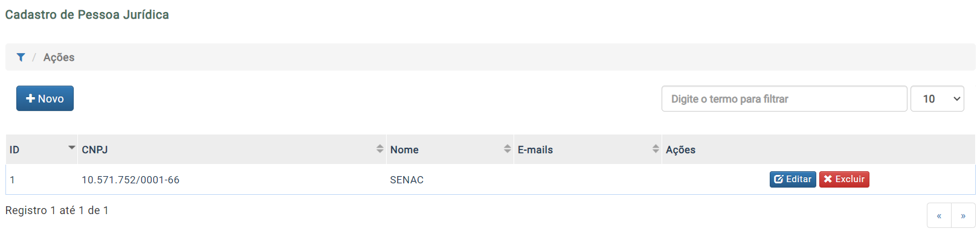Click the Nome column header
This screenshot has width=980, height=237.
click(x=450, y=150)
